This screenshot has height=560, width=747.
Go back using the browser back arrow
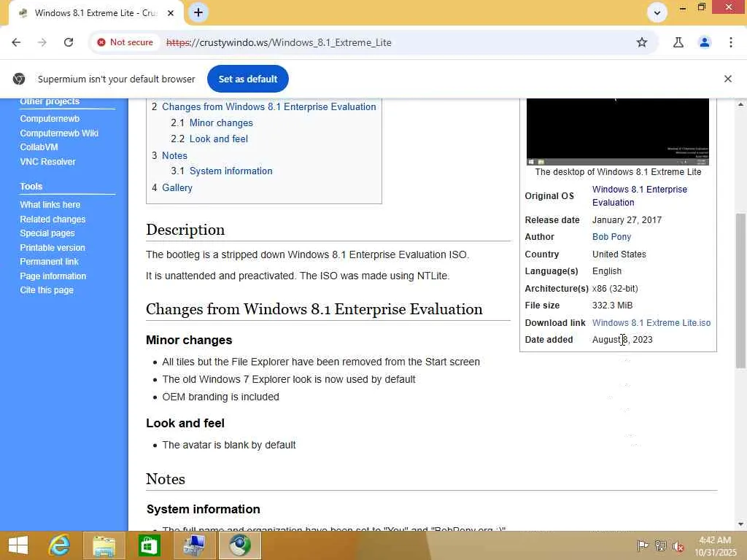pyautogui.click(x=16, y=42)
